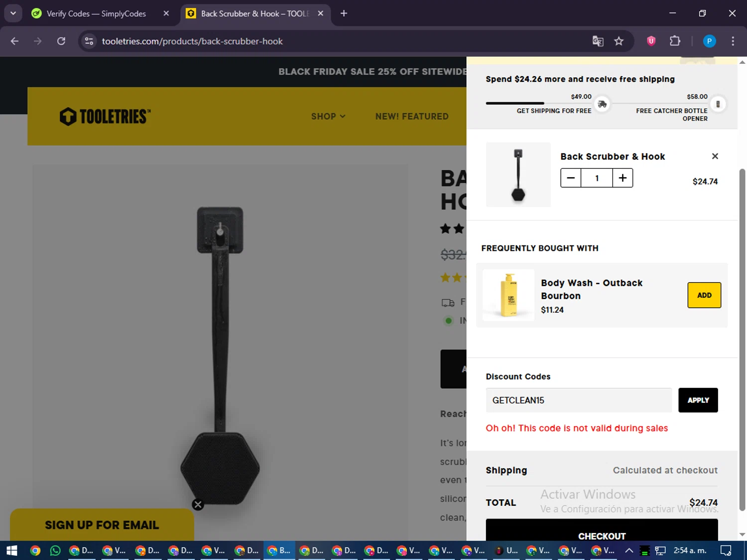Image resolution: width=747 pixels, height=560 pixels.
Task: Click the browser back arrow
Action: (14, 41)
